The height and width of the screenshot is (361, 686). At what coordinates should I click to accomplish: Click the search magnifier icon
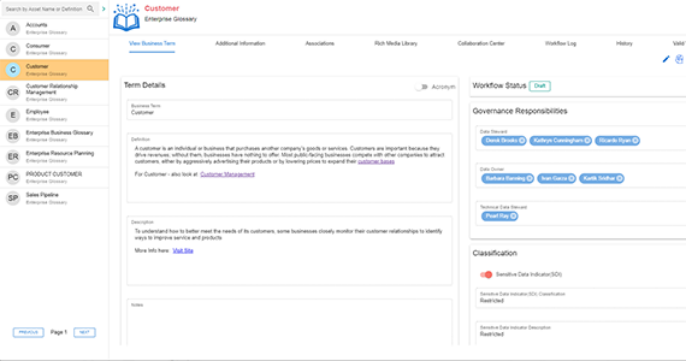(91, 9)
